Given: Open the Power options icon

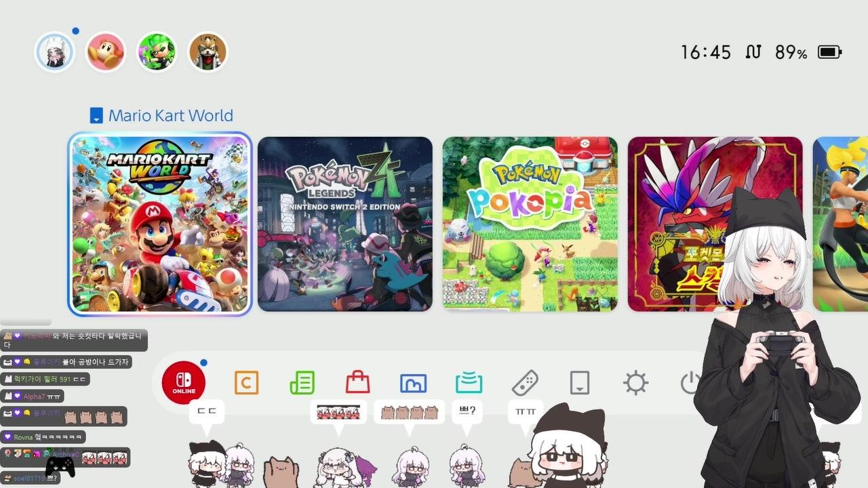Looking at the screenshot, I should click(x=690, y=384).
